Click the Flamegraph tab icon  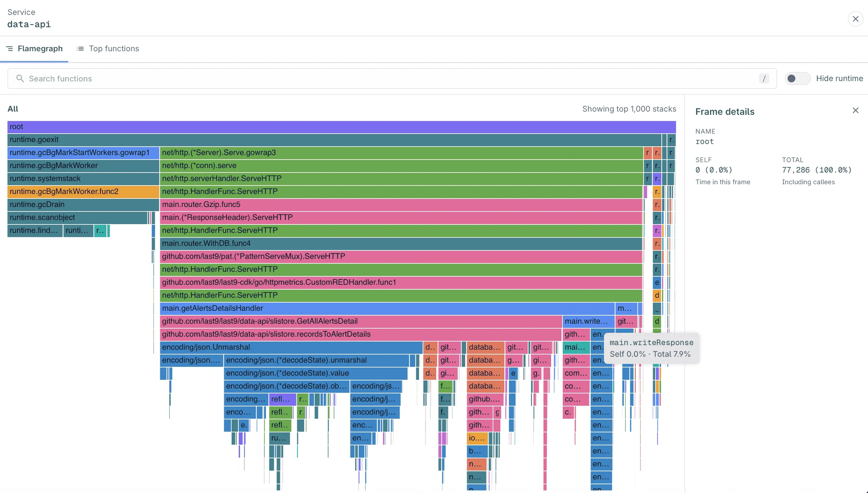(x=10, y=49)
